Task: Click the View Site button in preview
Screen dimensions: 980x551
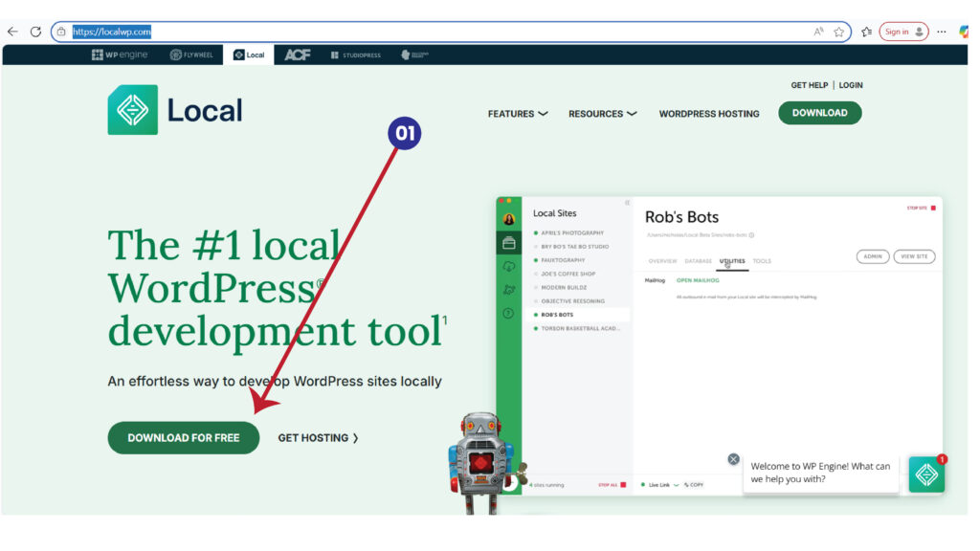Action: click(914, 256)
